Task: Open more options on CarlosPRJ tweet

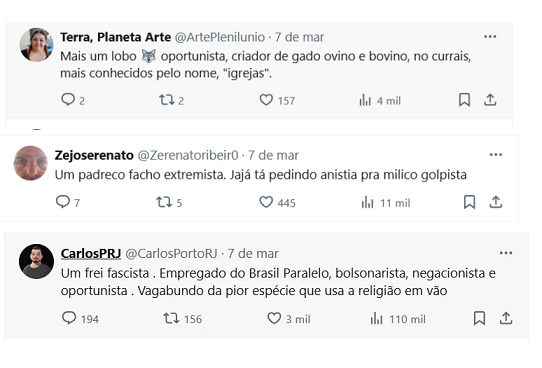Action: (506, 253)
